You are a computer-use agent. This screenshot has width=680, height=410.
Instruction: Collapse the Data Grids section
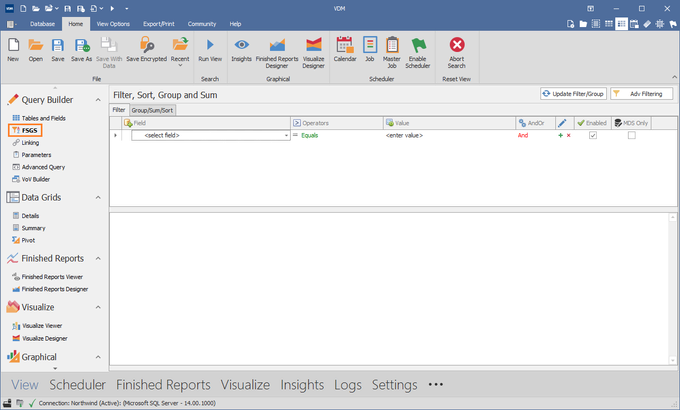pyautogui.click(x=98, y=197)
